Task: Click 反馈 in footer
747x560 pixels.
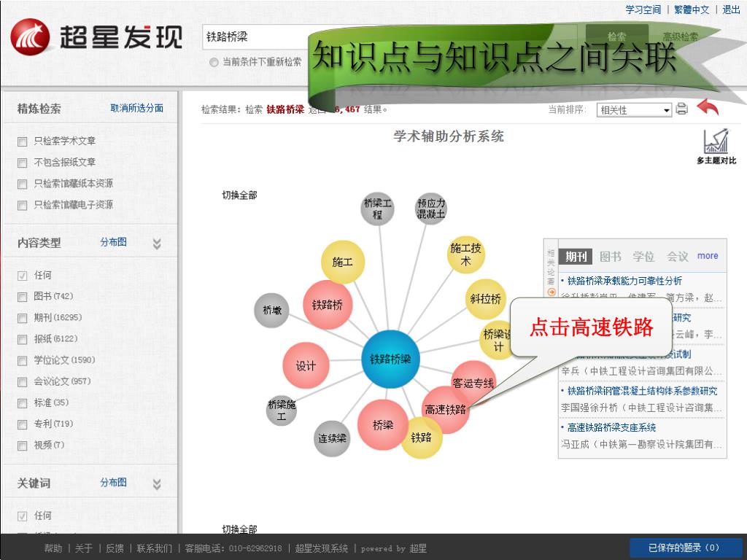Action: (115, 548)
